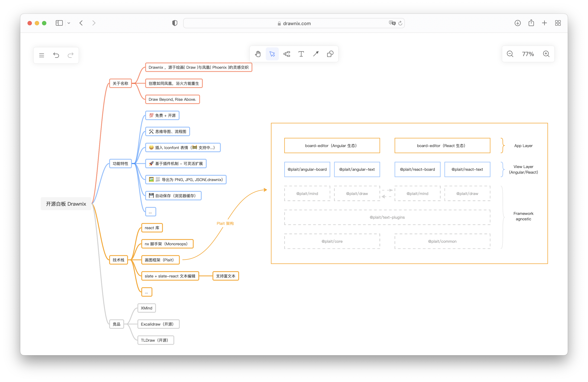Click the Redo icon
The width and height of the screenshot is (588, 382).
click(x=71, y=55)
